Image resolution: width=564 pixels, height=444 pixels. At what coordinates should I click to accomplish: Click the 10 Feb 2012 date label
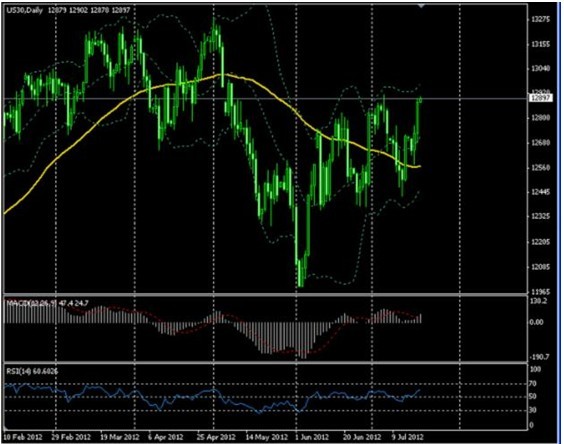[23, 437]
